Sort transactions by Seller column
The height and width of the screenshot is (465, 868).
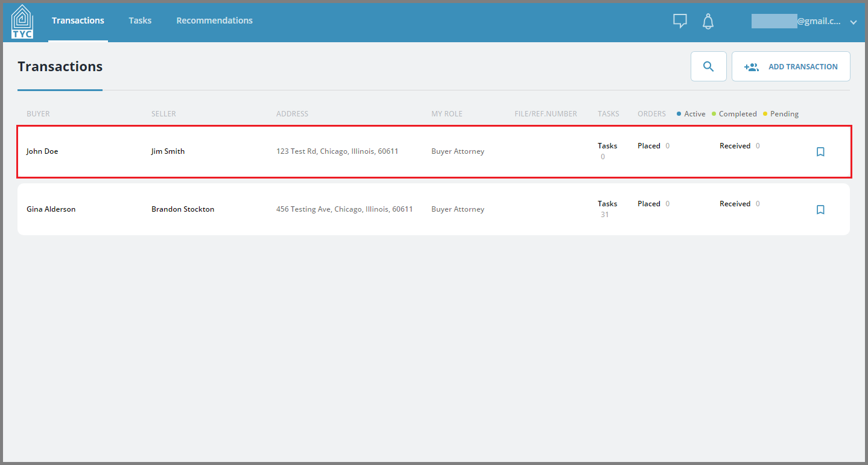163,113
